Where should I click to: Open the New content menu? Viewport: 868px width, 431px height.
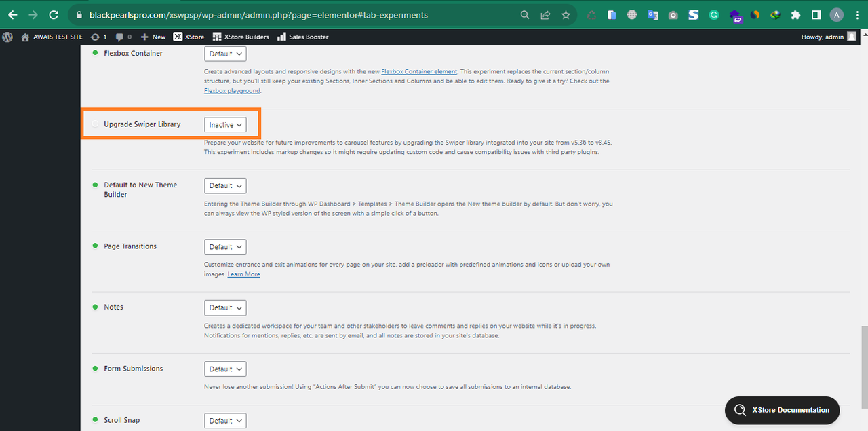(x=153, y=37)
